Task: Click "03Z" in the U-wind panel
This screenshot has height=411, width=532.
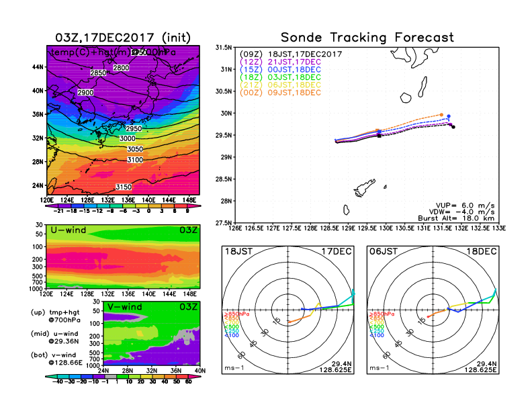Action: pyautogui.click(x=188, y=230)
